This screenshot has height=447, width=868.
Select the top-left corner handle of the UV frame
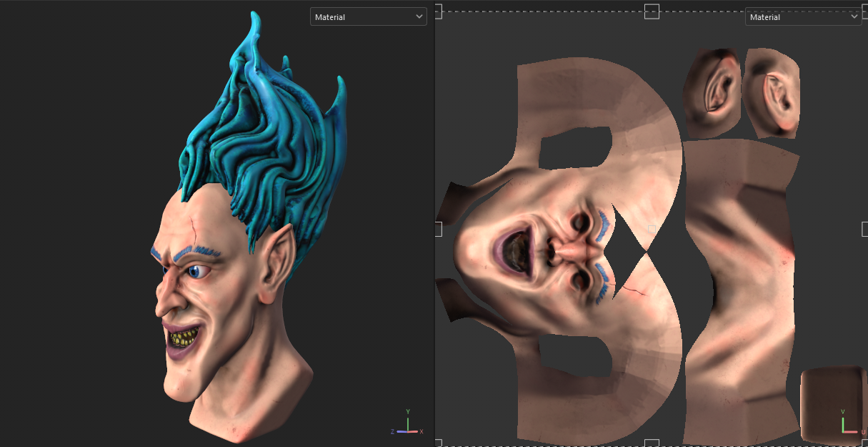click(x=438, y=11)
